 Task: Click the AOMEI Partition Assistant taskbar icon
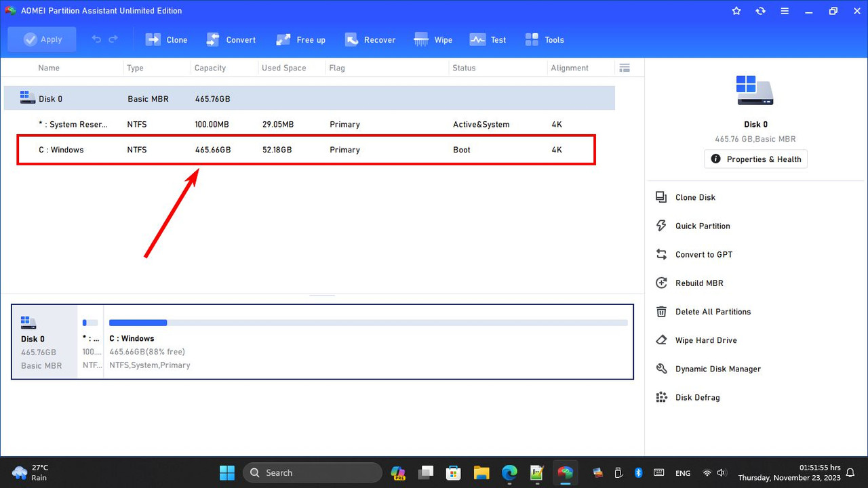point(565,472)
